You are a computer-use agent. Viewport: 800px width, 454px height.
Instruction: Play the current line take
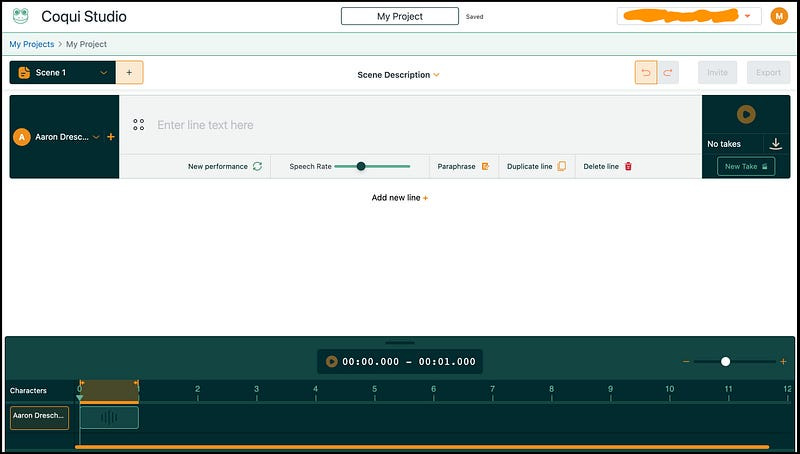tap(746, 114)
